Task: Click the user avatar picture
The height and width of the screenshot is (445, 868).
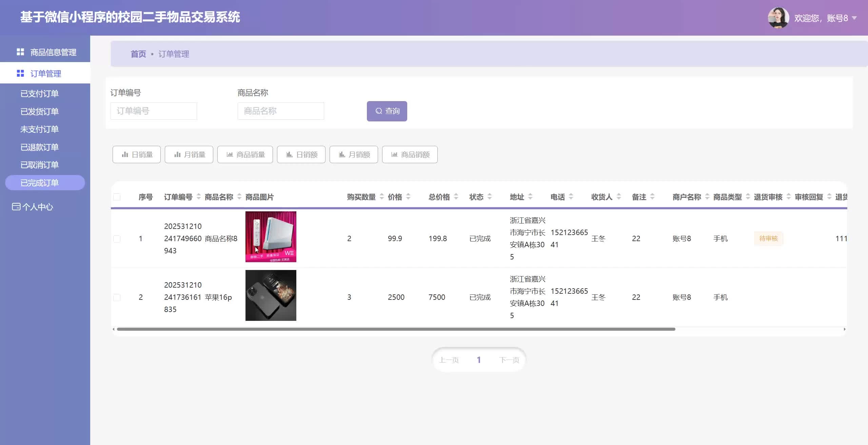Action: click(x=778, y=18)
